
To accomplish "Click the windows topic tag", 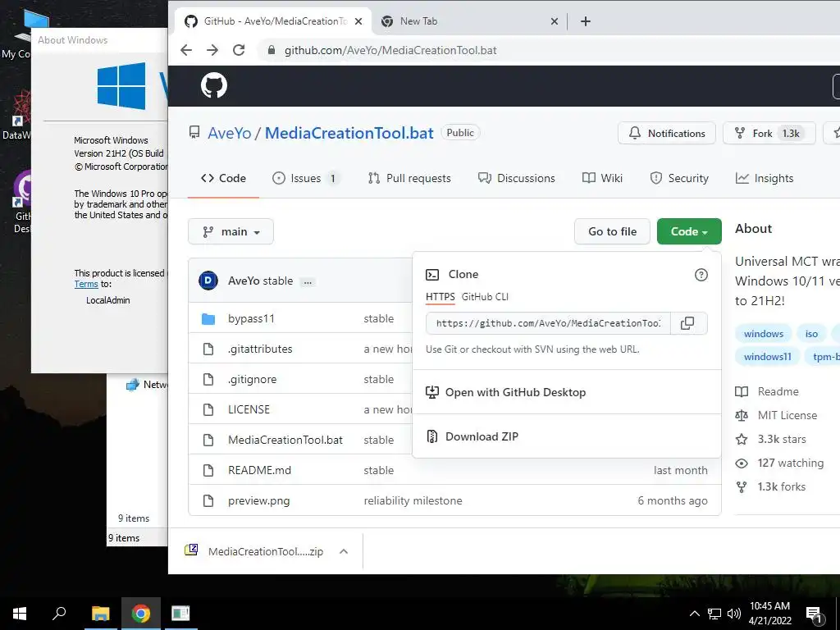I will pyautogui.click(x=764, y=334).
